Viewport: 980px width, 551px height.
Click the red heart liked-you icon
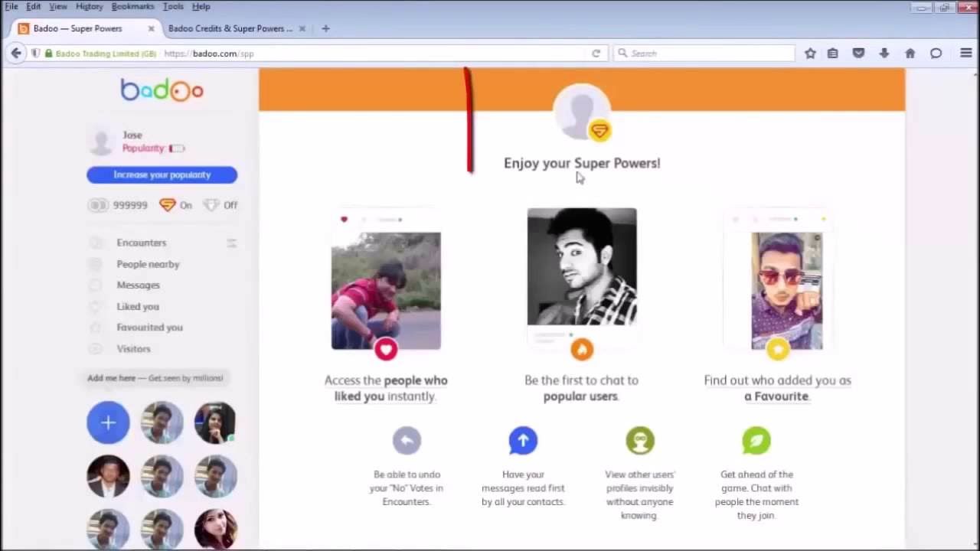(386, 350)
